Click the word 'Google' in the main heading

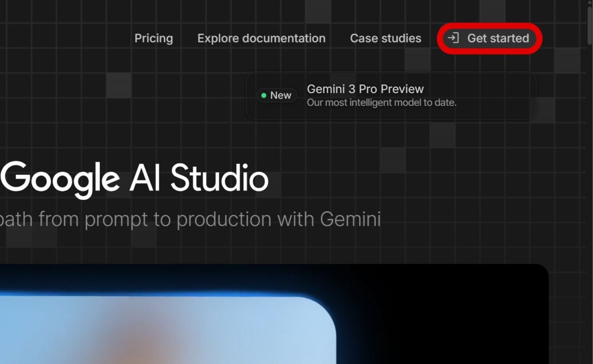click(x=61, y=179)
